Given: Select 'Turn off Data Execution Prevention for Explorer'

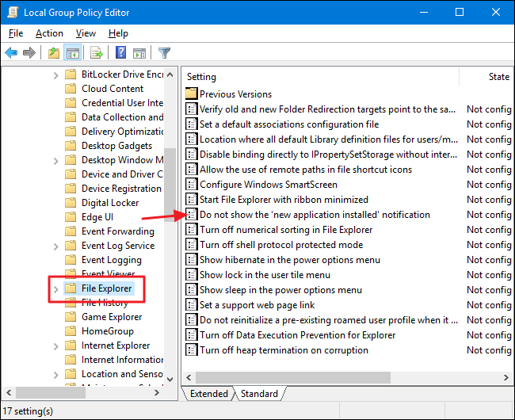Looking at the screenshot, I should (298, 335).
